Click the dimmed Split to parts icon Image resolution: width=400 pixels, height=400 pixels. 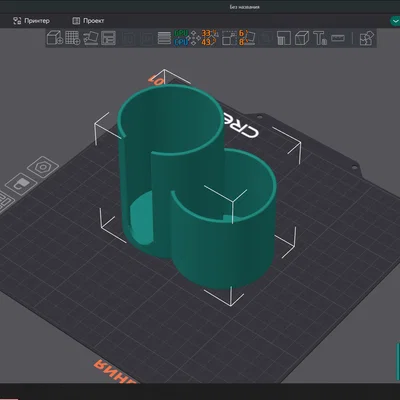(x=146, y=38)
